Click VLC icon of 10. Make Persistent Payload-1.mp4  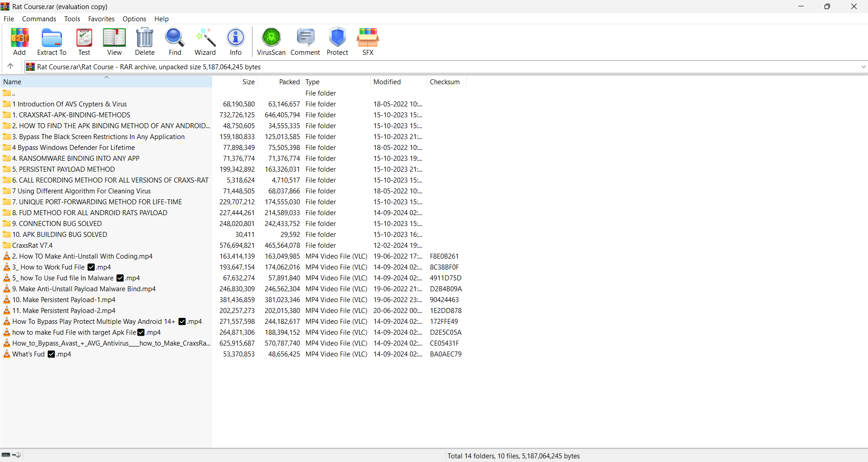pyautogui.click(x=7, y=300)
